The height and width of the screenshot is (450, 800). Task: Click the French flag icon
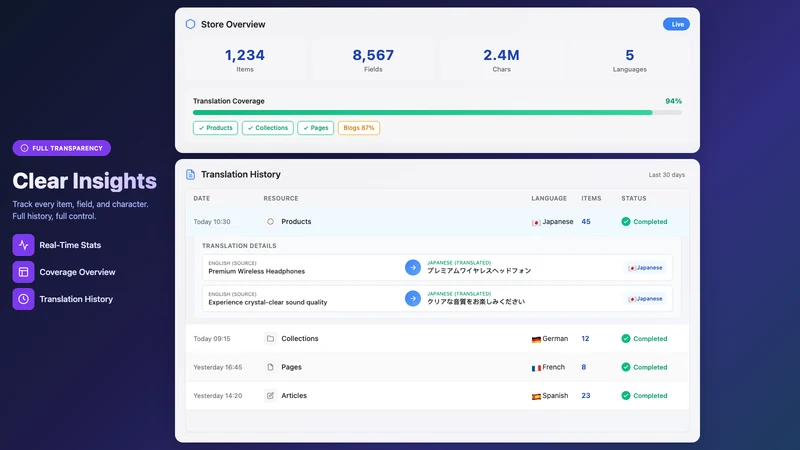point(536,368)
